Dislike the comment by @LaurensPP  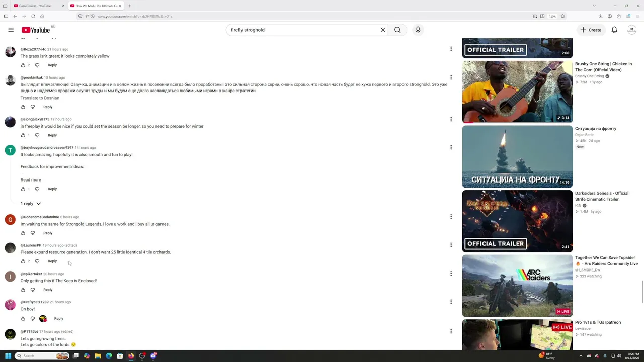click(x=37, y=261)
